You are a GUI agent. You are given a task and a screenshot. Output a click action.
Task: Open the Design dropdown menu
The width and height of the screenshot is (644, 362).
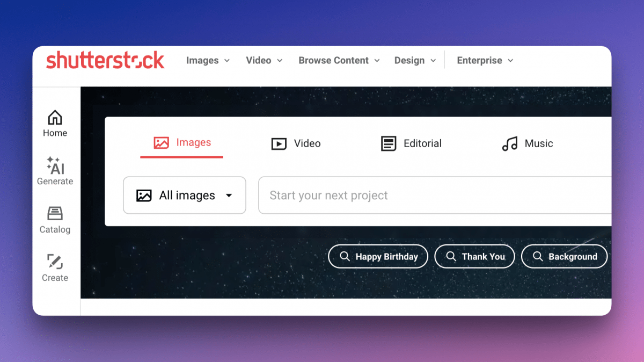(415, 61)
